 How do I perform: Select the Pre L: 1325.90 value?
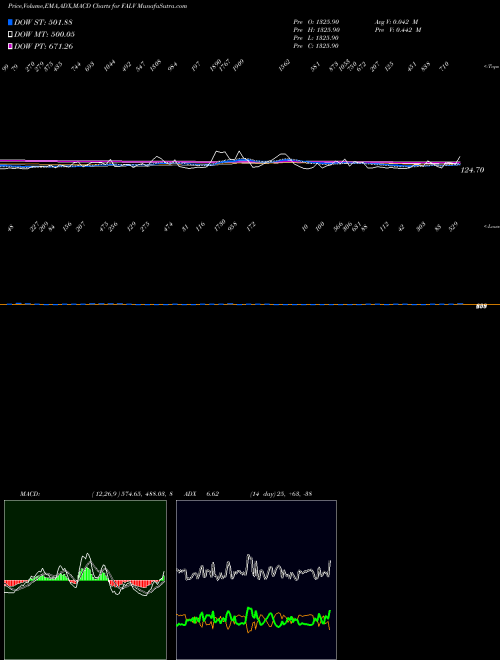[x=316, y=38]
